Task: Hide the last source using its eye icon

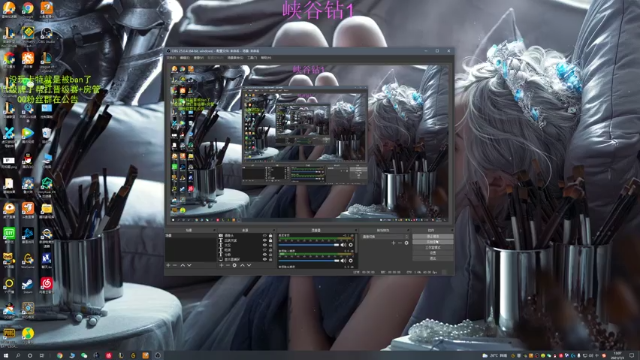Action: pos(264,259)
